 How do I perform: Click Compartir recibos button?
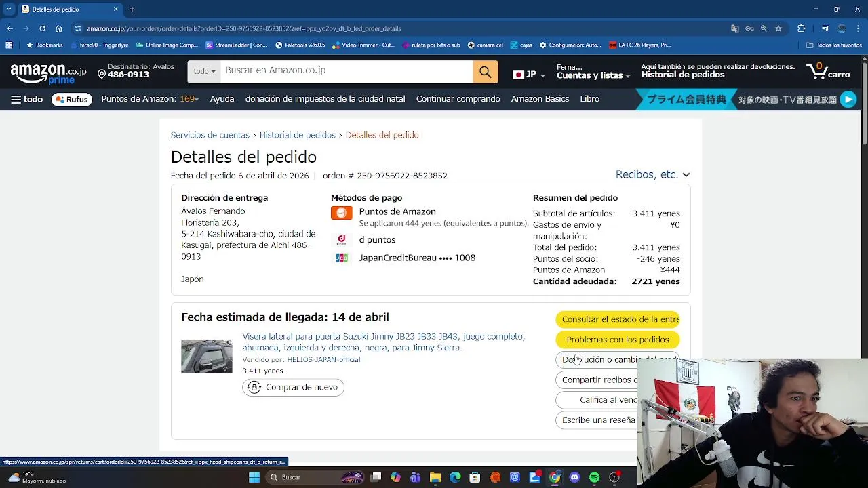pos(597,380)
